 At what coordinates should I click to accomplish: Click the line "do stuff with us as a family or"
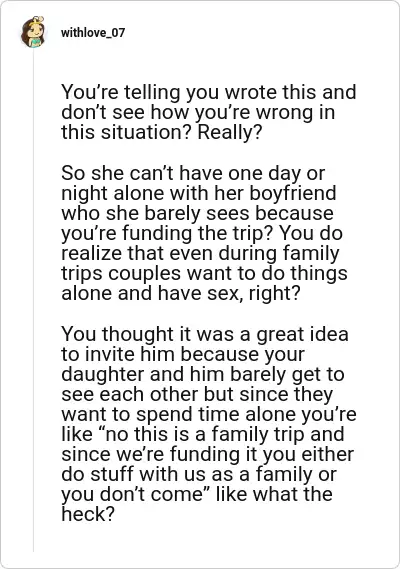(x=199, y=474)
